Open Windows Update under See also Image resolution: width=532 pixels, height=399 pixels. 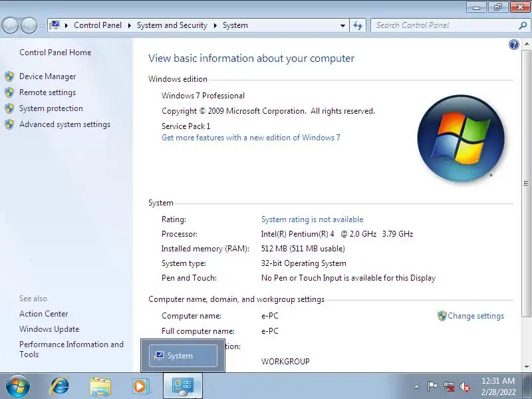[49, 329]
